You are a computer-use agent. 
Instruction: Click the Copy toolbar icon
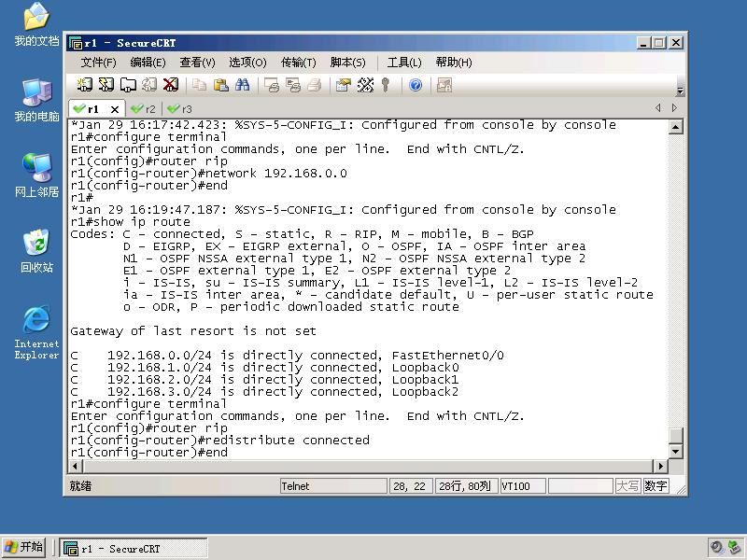pyautogui.click(x=199, y=85)
